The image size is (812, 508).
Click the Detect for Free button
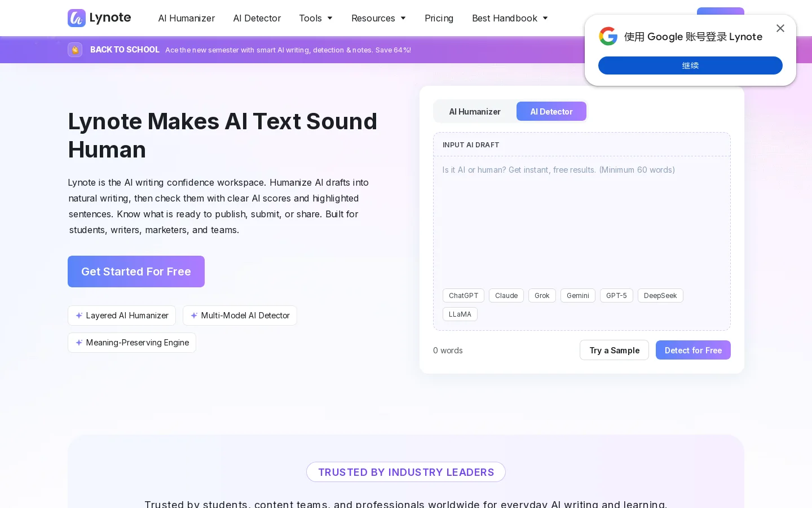point(693,350)
